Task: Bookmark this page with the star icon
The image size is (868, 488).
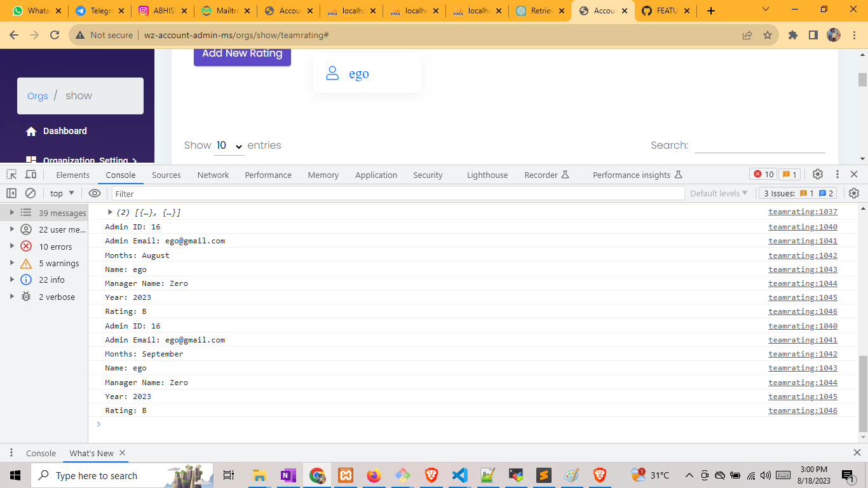Action: 768,36
